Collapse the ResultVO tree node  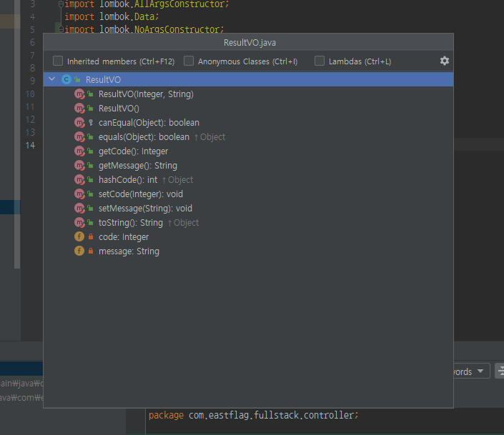(53, 80)
